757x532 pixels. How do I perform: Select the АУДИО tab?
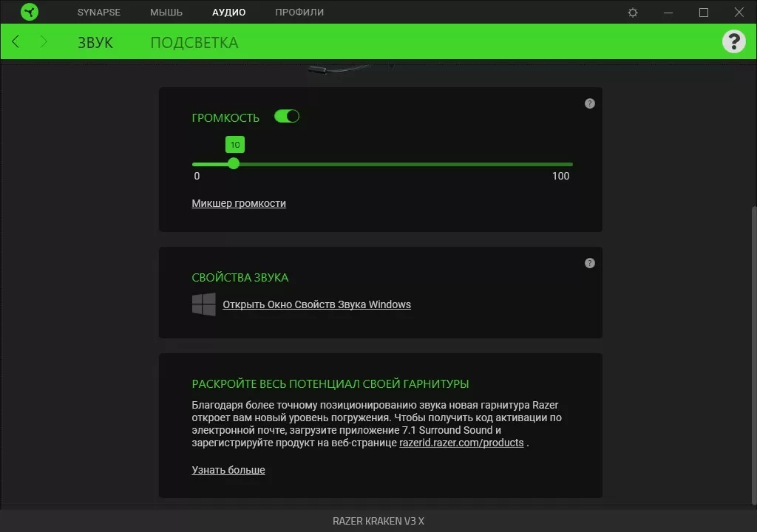click(x=229, y=12)
